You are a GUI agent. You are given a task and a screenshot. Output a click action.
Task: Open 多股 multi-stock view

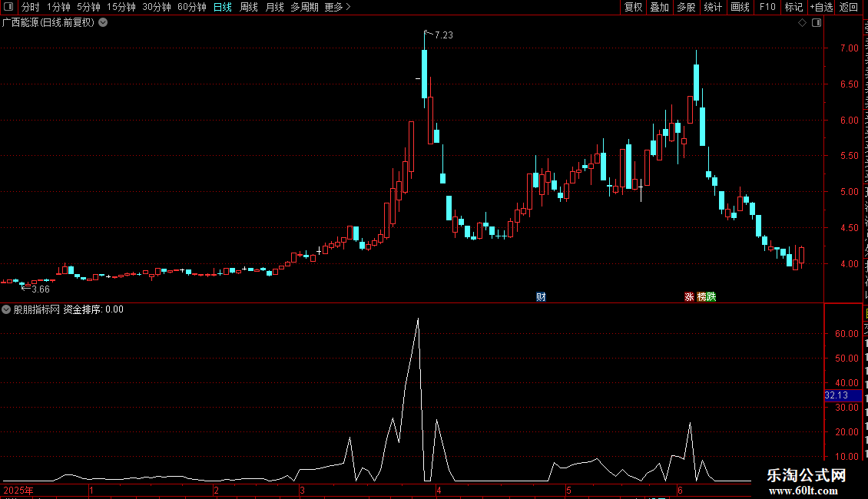tap(686, 7)
